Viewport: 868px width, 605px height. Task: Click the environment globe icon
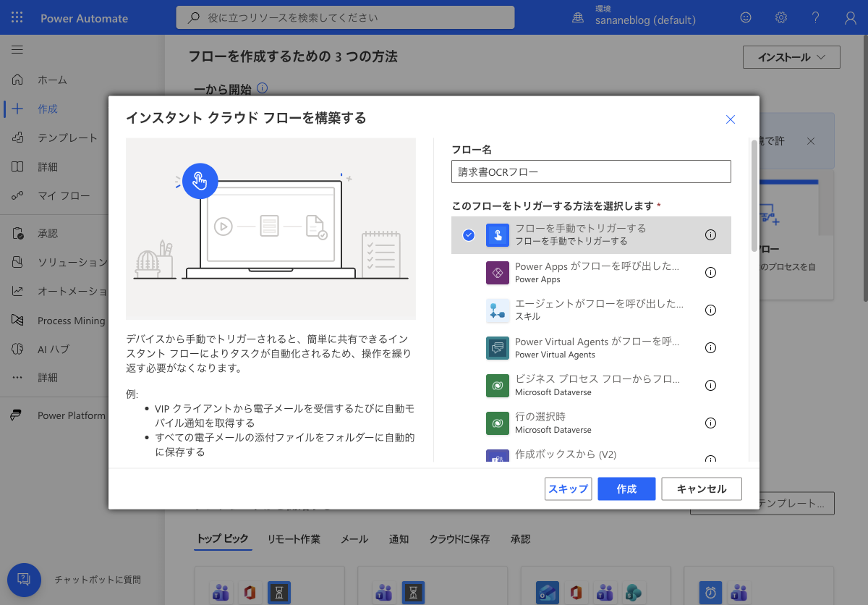tap(578, 18)
